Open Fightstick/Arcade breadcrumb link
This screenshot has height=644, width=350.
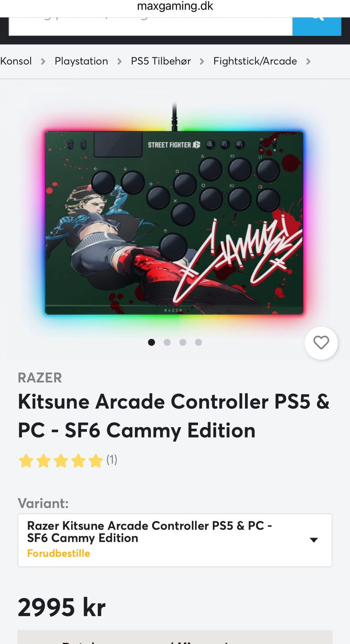[255, 61]
